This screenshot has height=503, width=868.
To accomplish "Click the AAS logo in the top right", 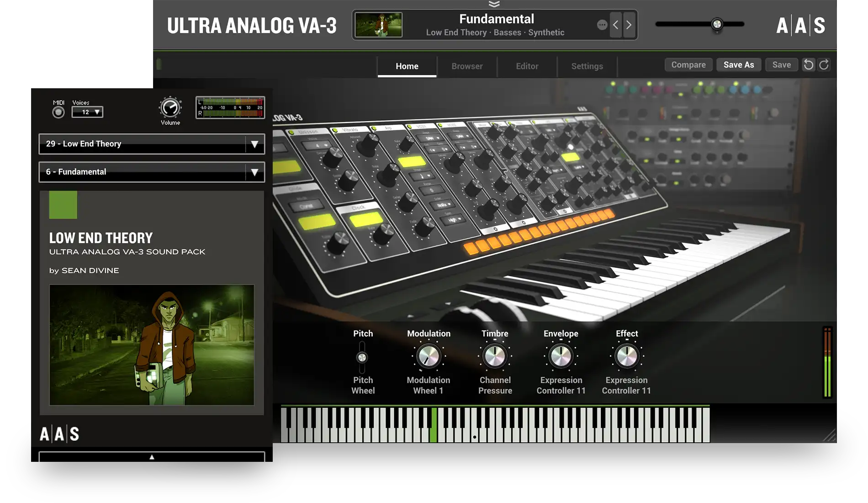I will click(x=800, y=26).
